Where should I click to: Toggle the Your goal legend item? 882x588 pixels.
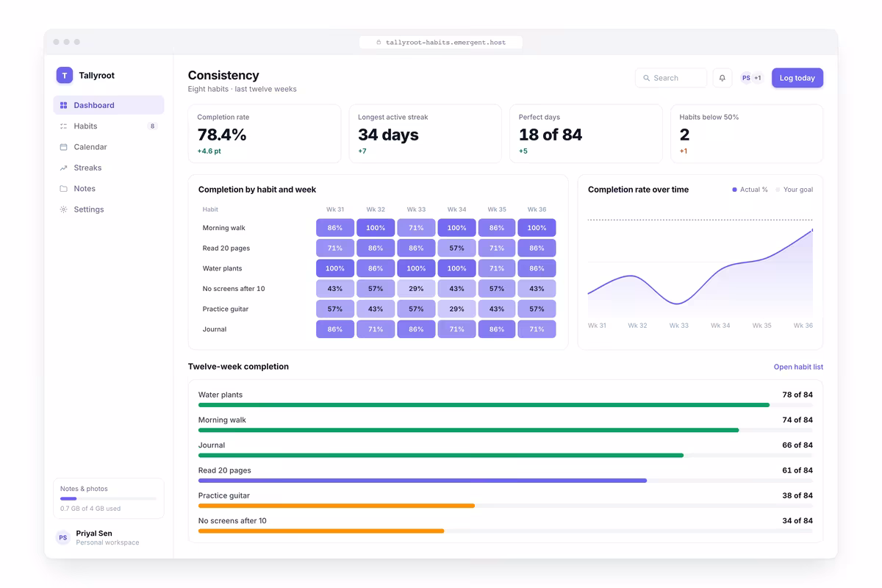pos(794,190)
